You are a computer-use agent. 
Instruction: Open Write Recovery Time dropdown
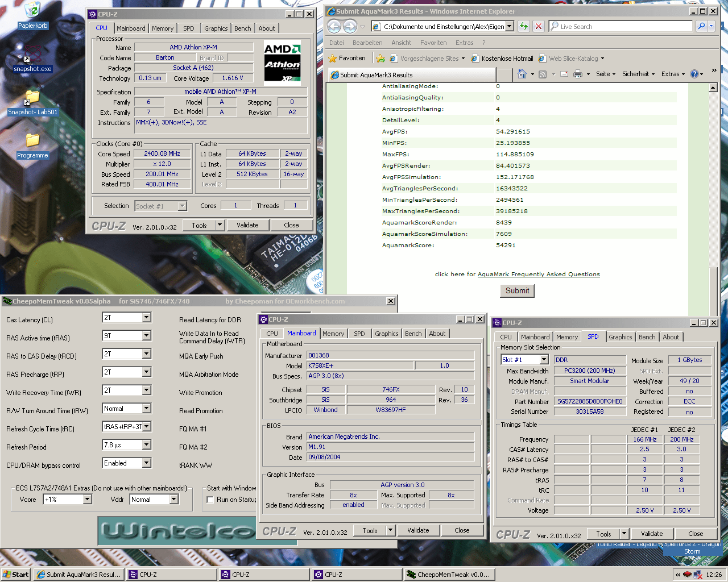tap(146, 390)
